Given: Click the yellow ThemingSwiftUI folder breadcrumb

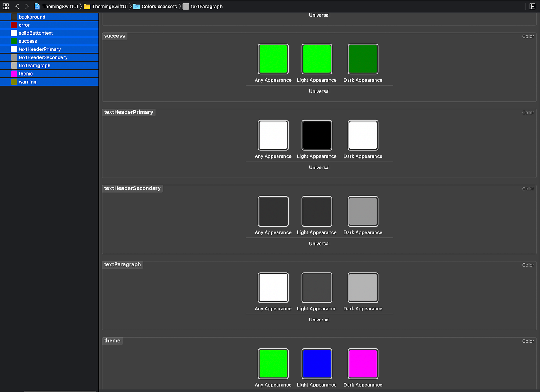Looking at the screenshot, I should [106, 7].
